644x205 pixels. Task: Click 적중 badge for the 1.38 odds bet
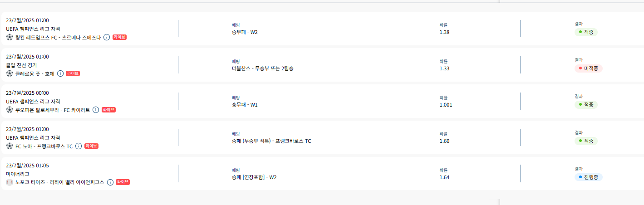pos(586,32)
